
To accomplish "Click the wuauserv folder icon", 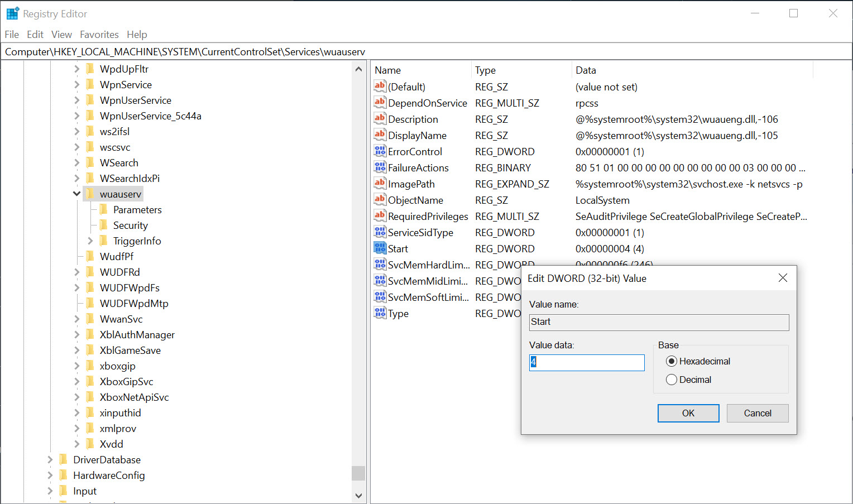I will [x=90, y=194].
